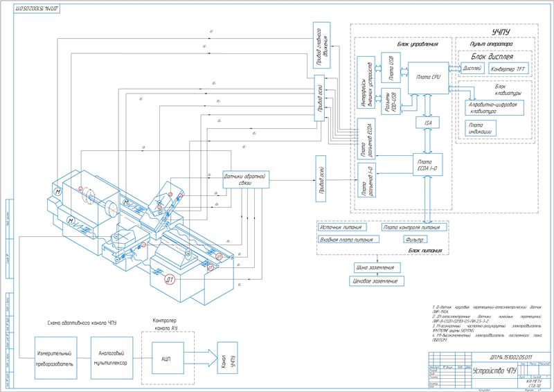Select the 'Цеховое заземление' block

coord(377,281)
